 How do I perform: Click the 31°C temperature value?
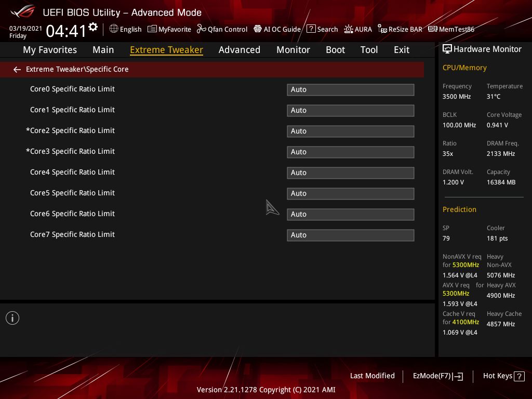click(x=494, y=97)
